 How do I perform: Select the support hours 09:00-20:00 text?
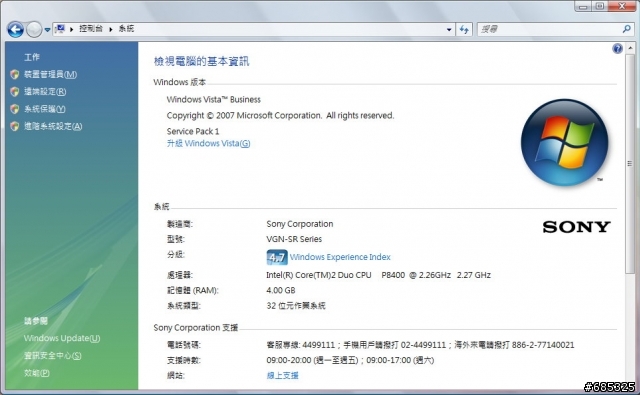pos(350,360)
